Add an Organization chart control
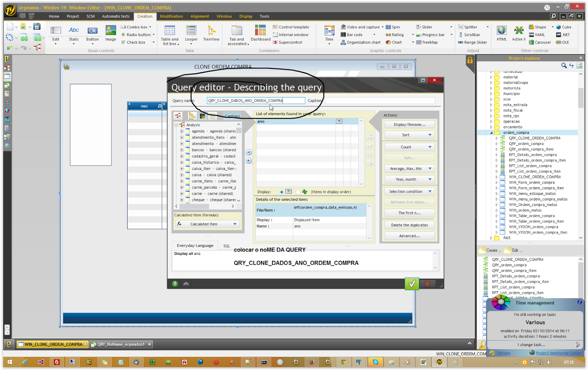588x370 pixels. [361, 42]
